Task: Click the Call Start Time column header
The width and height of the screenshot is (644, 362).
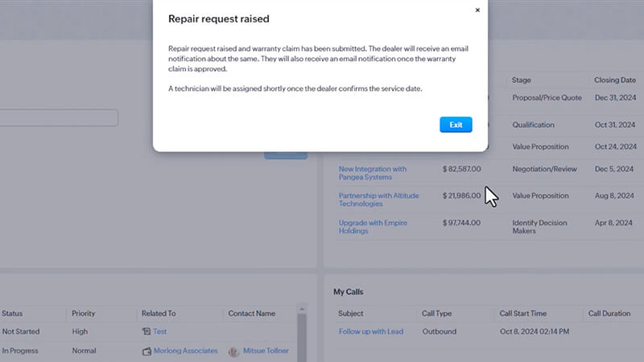Action: 522,313
